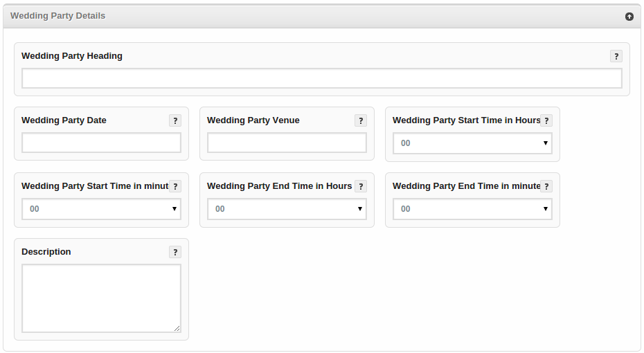Click the Wedding Party Heading label
Screen dimensions: 644x353
[72, 56]
